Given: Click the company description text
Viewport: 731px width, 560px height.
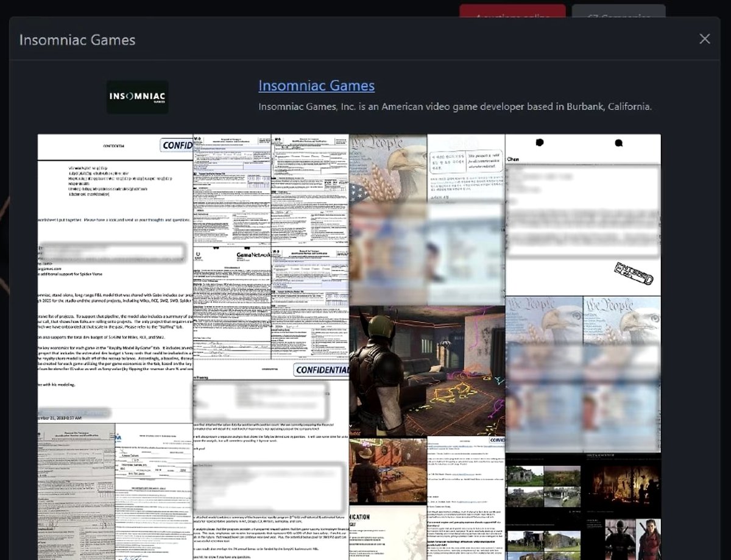Looking at the screenshot, I should coord(455,107).
